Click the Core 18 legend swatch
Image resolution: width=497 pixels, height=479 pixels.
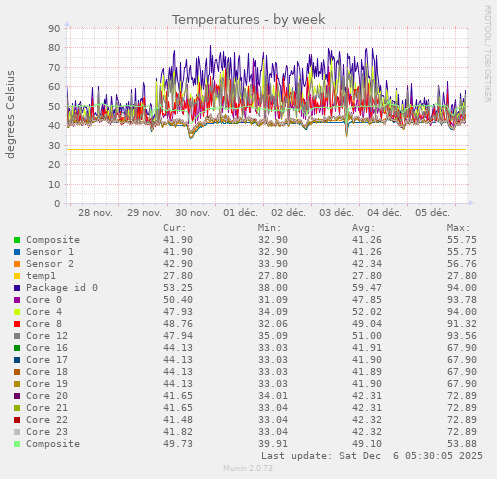(17, 372)
